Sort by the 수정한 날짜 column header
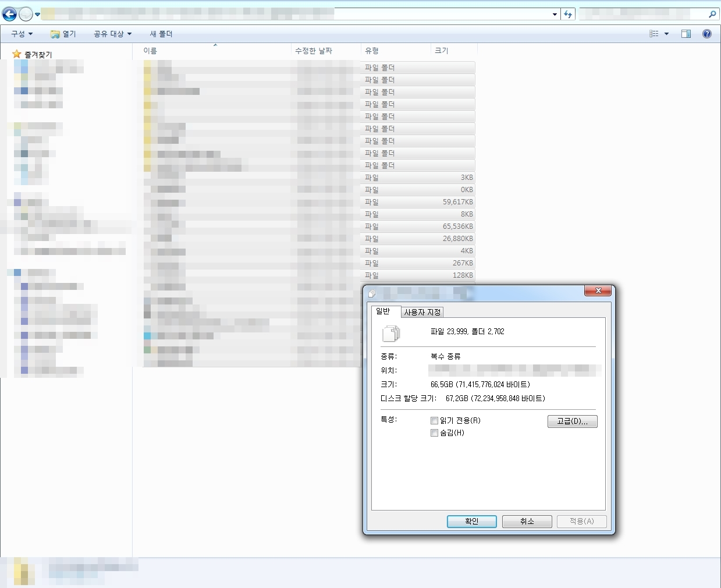The height and width of the screenshot is (588, 721). pos(326,51)
